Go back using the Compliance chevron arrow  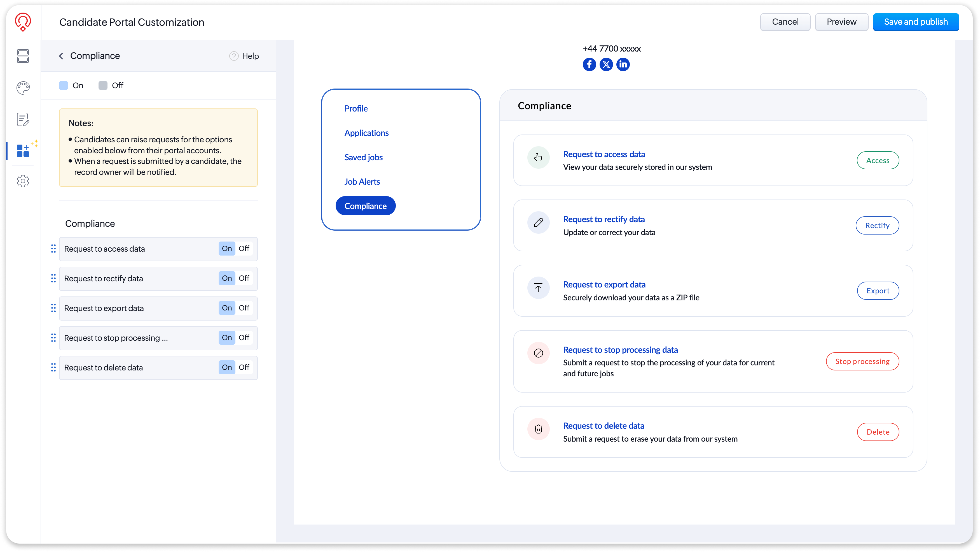click(x=61, y=56)
